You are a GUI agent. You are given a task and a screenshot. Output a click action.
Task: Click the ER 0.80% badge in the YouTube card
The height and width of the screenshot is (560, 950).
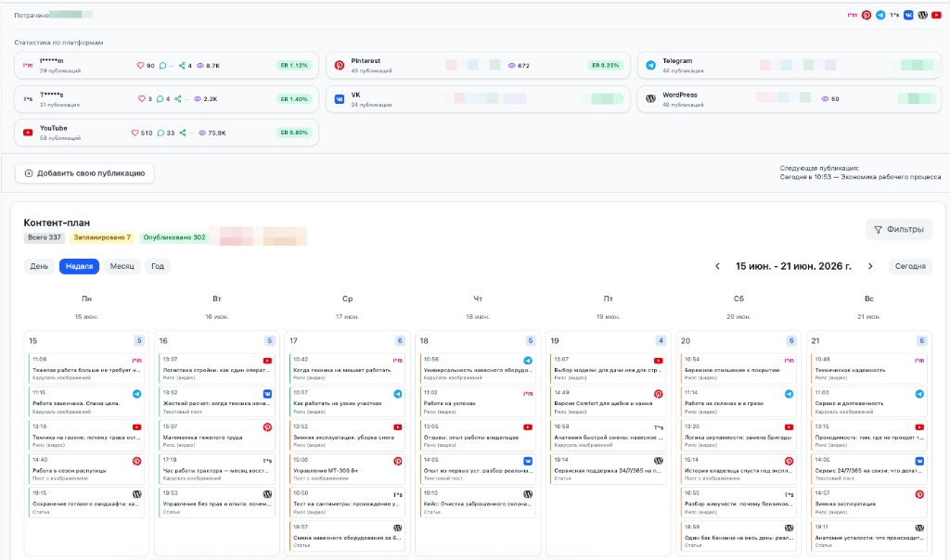pyautogui.click(x=294, y=132)
